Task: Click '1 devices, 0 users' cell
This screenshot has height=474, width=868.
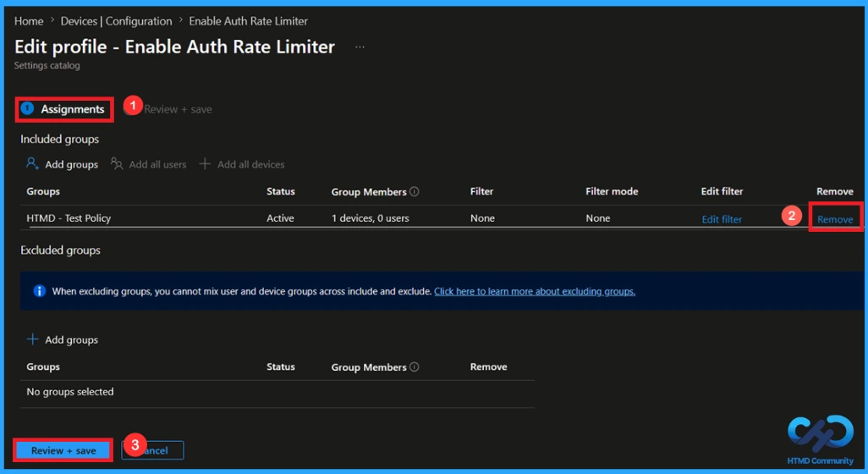Action: tap(371, 218)
